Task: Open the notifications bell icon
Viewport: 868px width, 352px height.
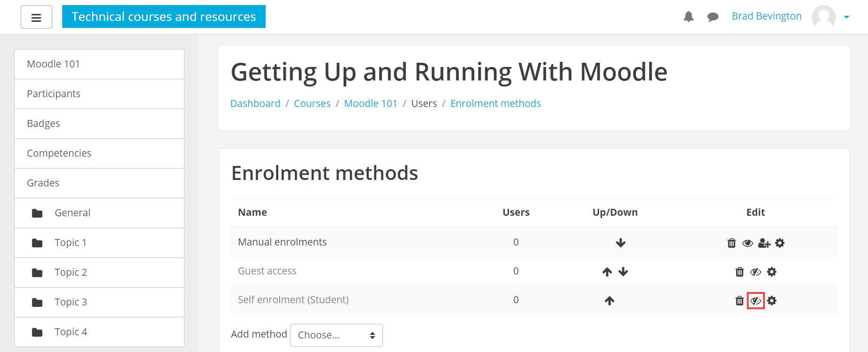Action: (x=688, y=17)
